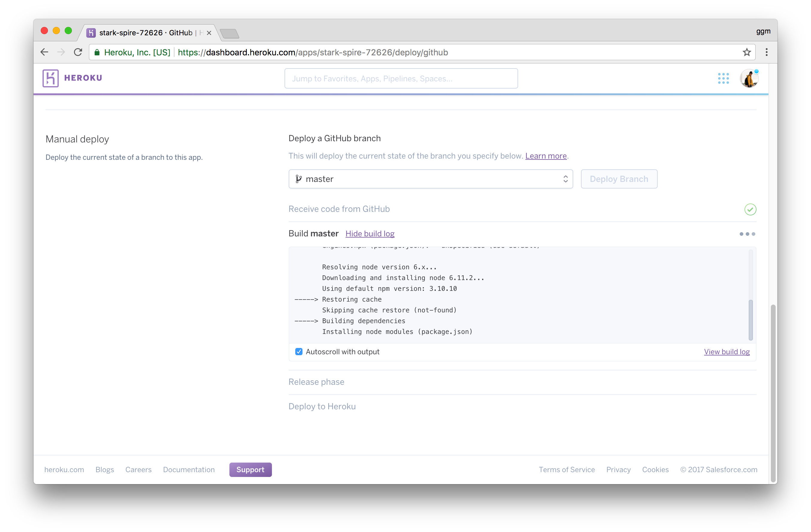
Task: Click the browser back arrow
Action: (x=44, y=52)
